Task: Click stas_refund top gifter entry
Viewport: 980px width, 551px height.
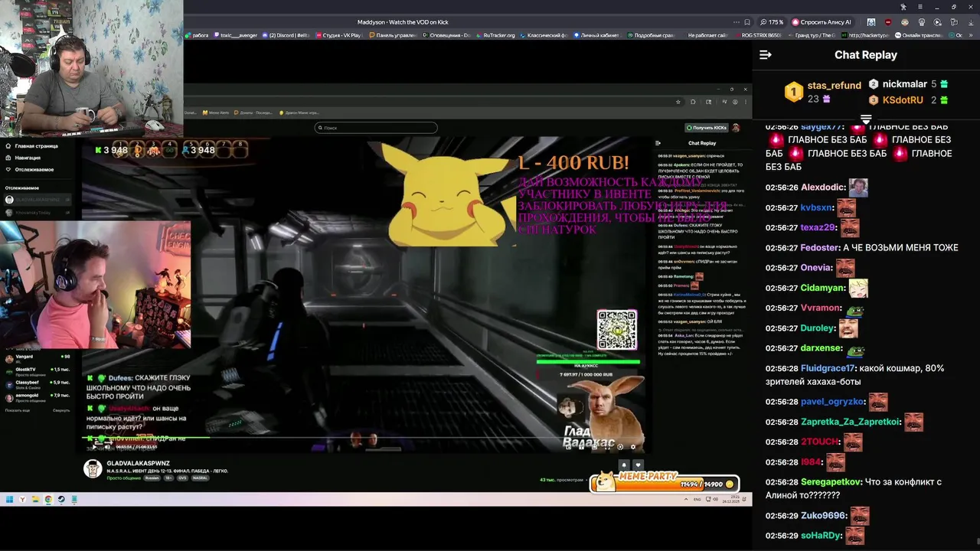Action: click(823, 92)
